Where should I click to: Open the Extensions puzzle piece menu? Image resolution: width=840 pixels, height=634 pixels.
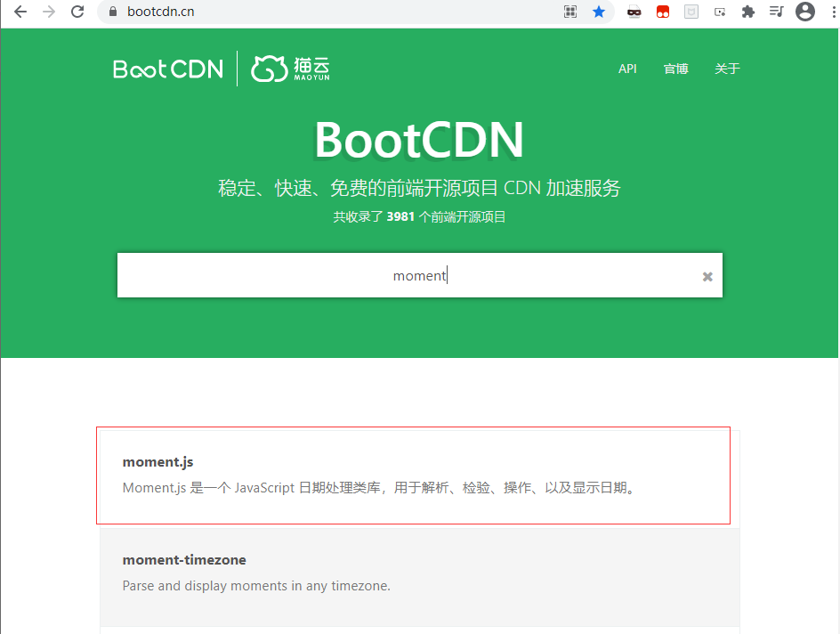(x=748, y=12)
